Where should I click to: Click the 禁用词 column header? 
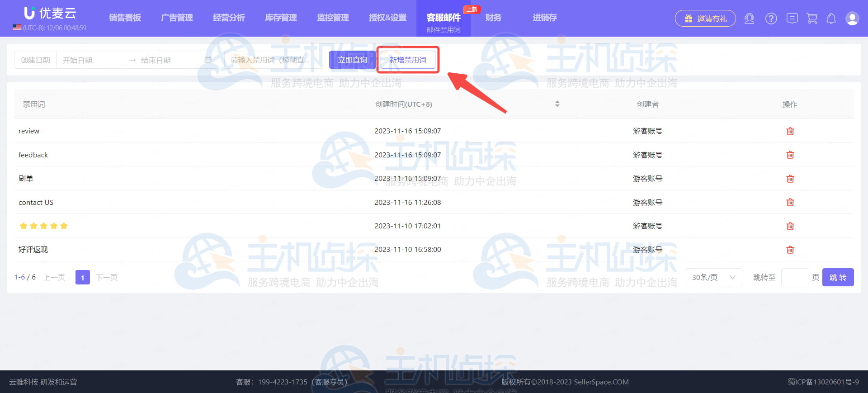34,104
